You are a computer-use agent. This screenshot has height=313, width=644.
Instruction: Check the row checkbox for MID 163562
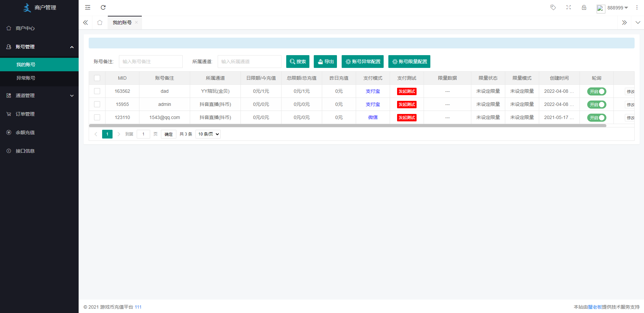97,91
